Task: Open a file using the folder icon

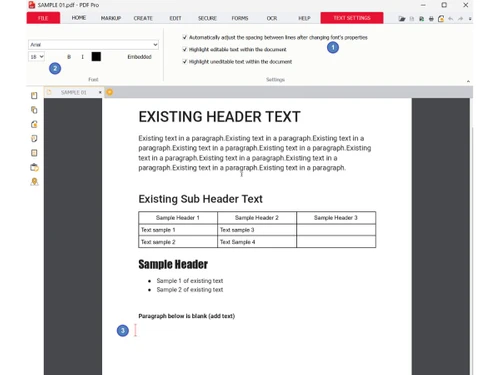Action: [x=402, y=19]
